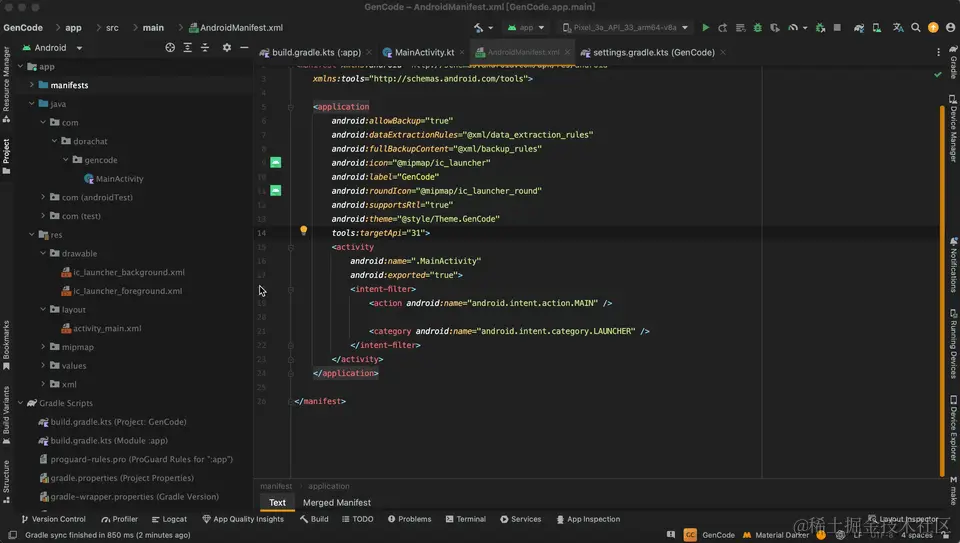This screenshot has width=960, height=543.
Task: Switch to the MainActivity.kt editor tab
Action: tap(424, 52)
